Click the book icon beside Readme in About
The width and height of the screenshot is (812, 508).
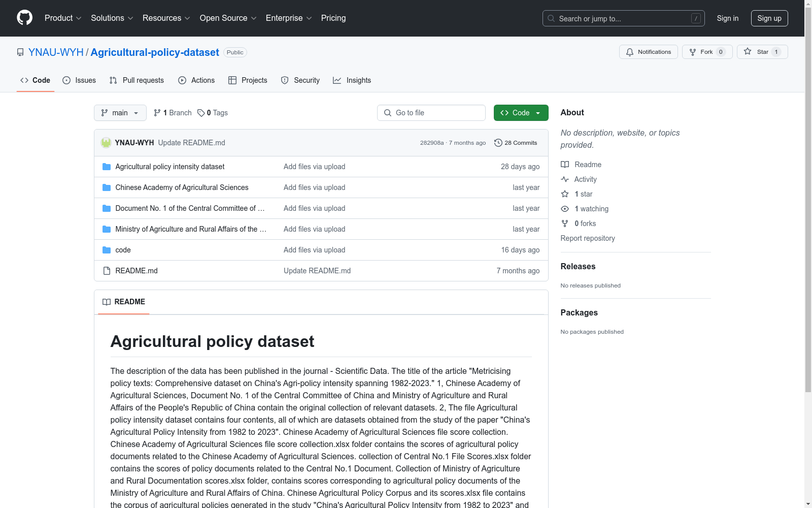pyautogui.click(x=565, y=165)
